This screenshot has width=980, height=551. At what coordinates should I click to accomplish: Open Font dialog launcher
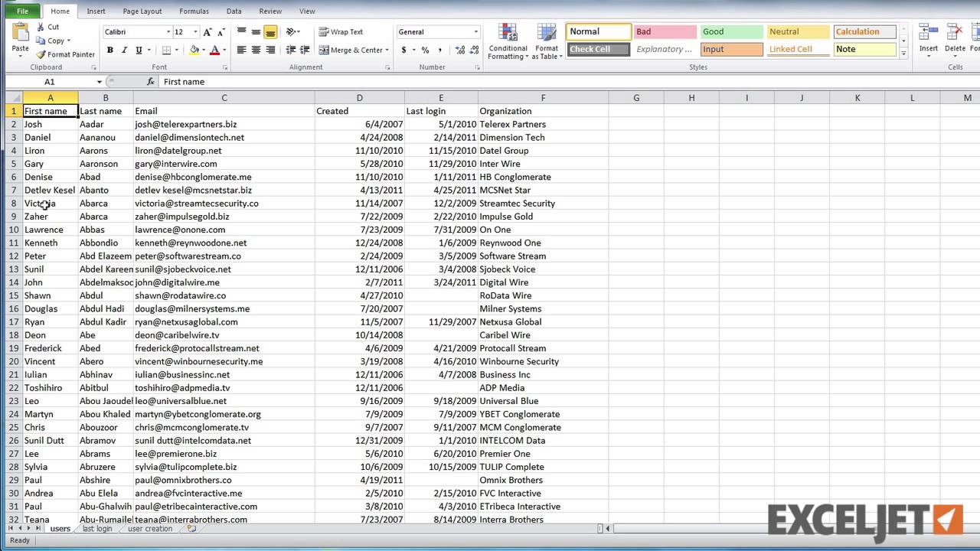[226, 67]
